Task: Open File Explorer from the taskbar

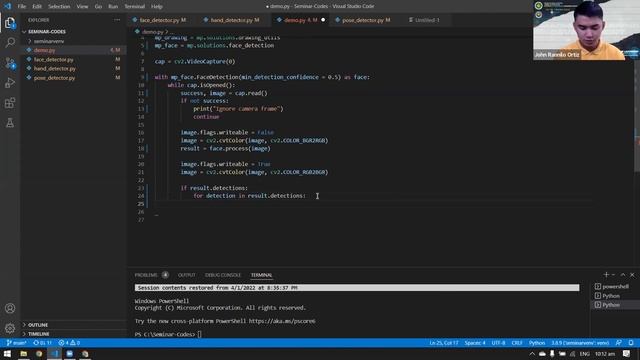Action: click(x=23, y=353)
